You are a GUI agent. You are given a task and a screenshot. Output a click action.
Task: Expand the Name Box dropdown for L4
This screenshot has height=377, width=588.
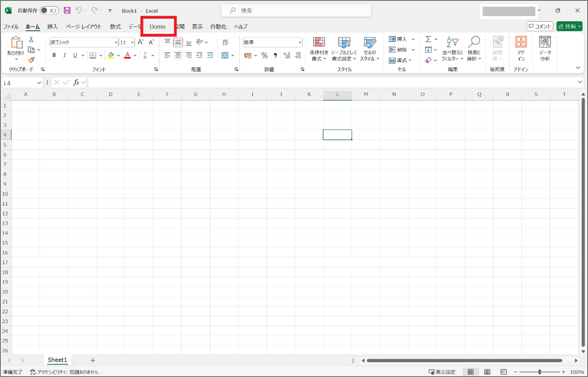(39, 83)
